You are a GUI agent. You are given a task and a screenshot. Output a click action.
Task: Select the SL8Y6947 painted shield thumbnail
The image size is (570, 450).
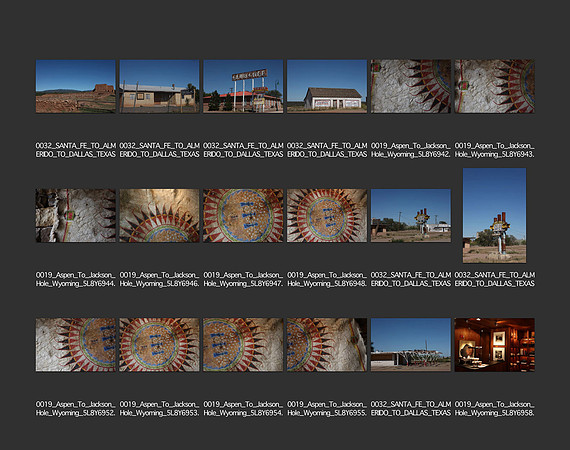(243, 216)
